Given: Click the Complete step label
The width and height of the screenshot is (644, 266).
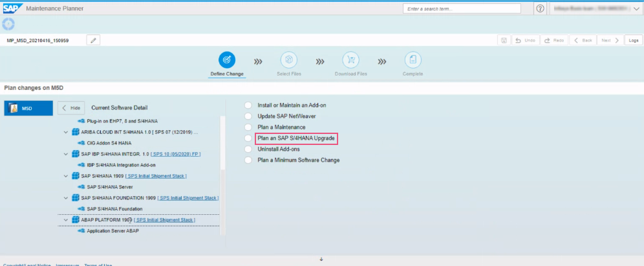Looking at the screenshot, I should (x=413, y=74).
